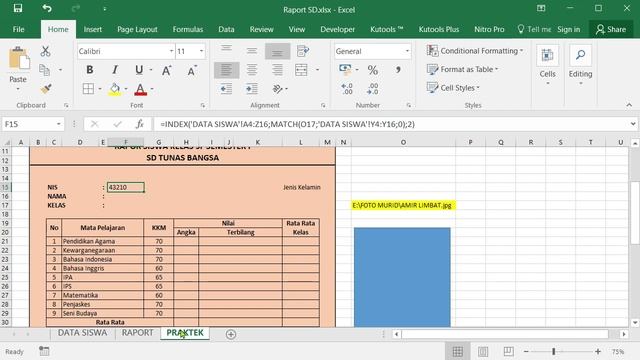Screen dimensions: 640x360
Task: Switch to the Page Layout tab
Action: coord(137,29)
